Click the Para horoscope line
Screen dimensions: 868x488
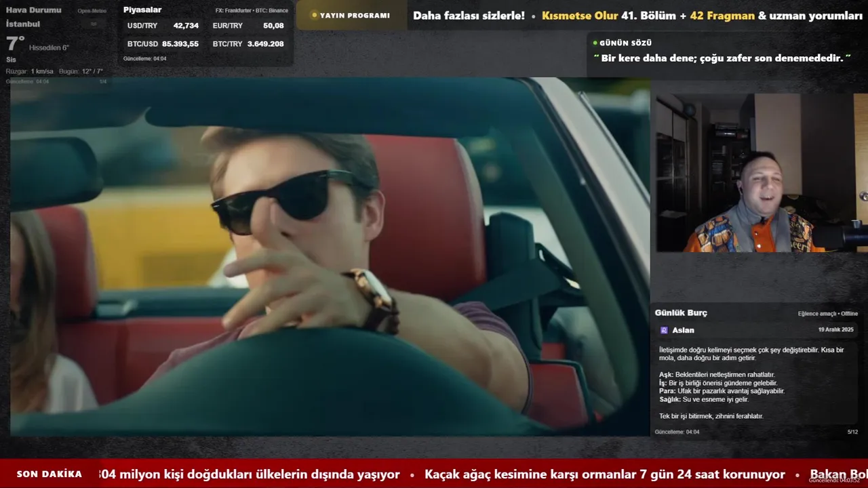[722, 391]
